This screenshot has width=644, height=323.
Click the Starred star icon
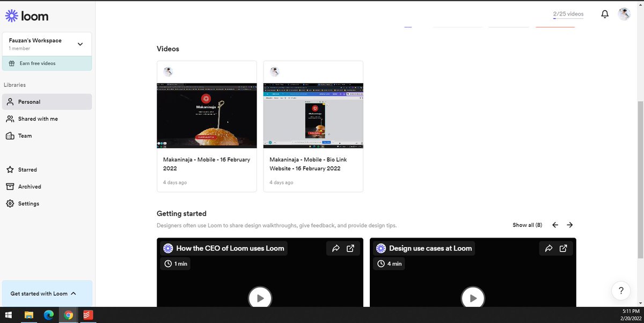[10, 169]
